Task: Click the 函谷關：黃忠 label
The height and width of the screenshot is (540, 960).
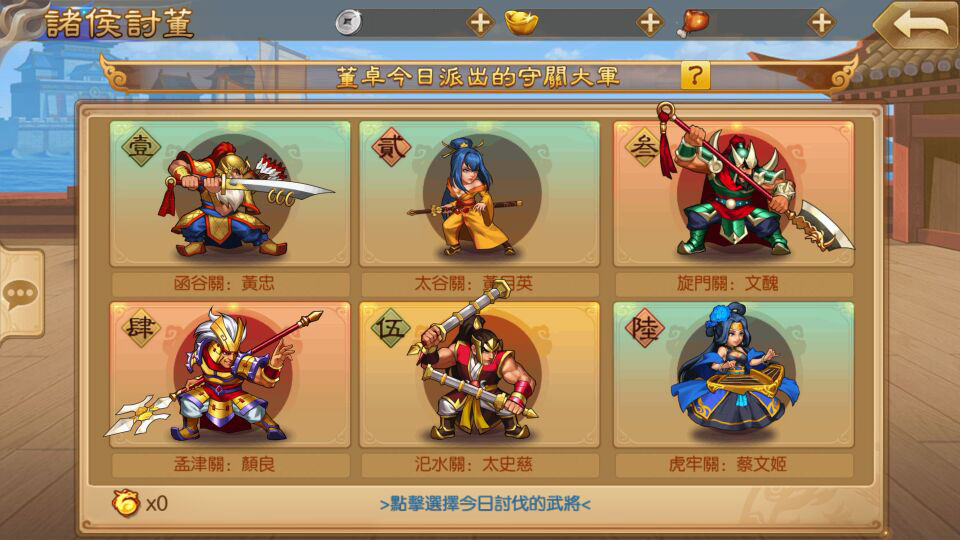Action: [224, 283]
